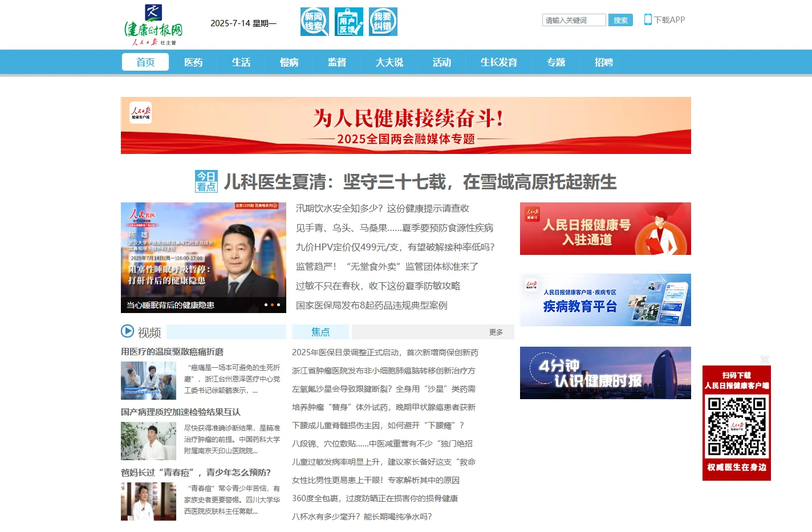Open the 生长发育 navigation menu item
812x532 pixels.
(x=499, y=62)
